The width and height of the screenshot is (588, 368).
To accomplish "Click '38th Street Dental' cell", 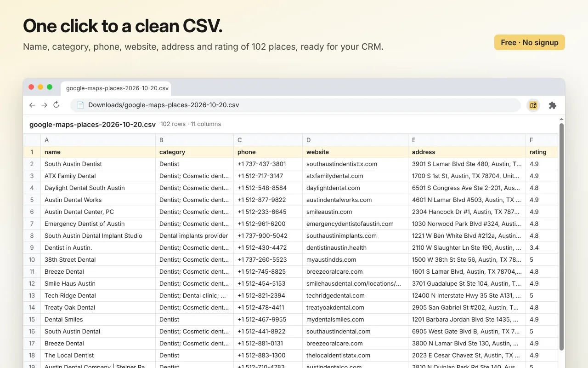I will coord(98,259).
